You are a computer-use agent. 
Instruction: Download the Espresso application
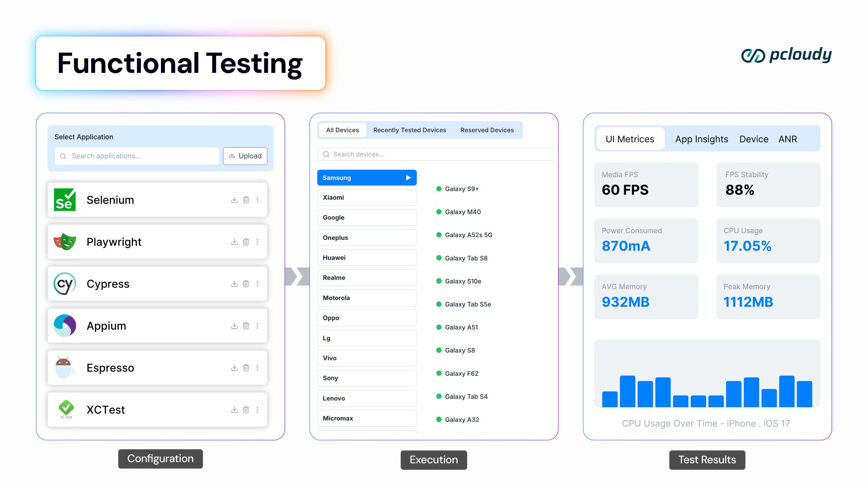click(x=234, y=368)
